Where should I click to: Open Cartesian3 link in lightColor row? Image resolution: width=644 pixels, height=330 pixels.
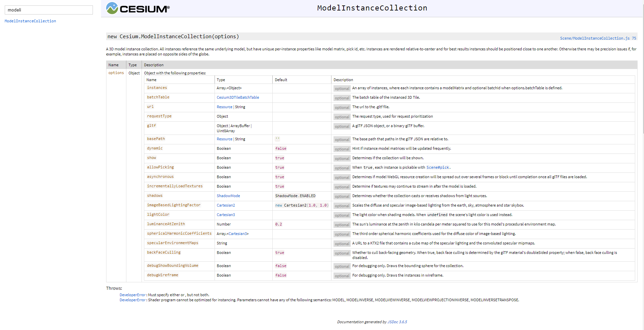click(x=226, y=215)
